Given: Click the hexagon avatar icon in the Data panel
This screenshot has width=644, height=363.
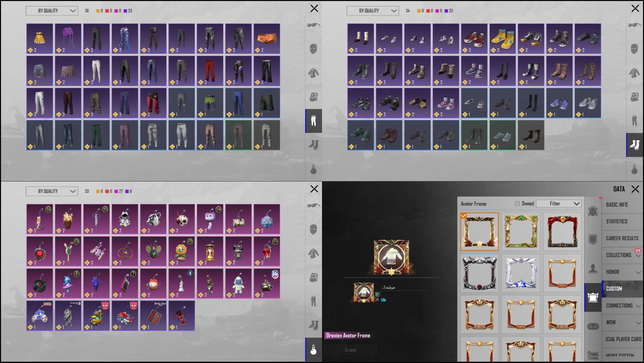Looking at the screenshot, I should click(593, 211).
